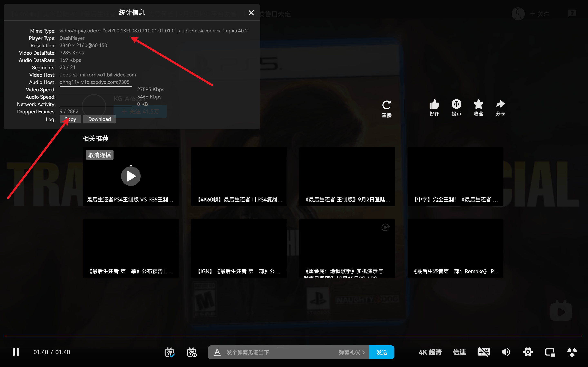Cancel autoplay with 取消连播 on first thumbnail
The width and height of the screenshot is (588, 367).
tap(99, 155)
